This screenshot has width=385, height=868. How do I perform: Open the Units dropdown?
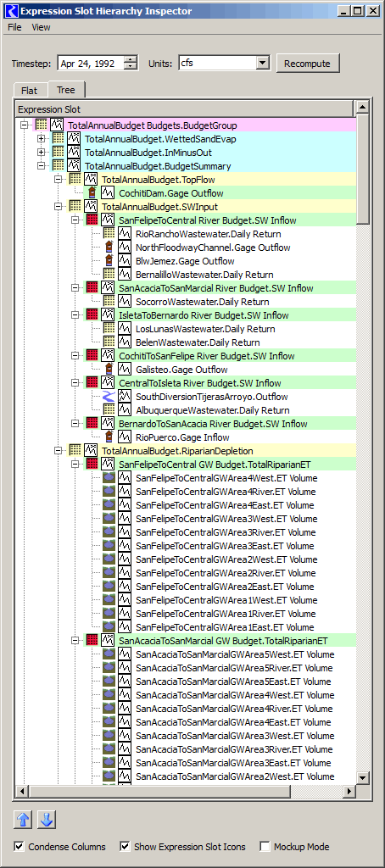coord(263,63)
